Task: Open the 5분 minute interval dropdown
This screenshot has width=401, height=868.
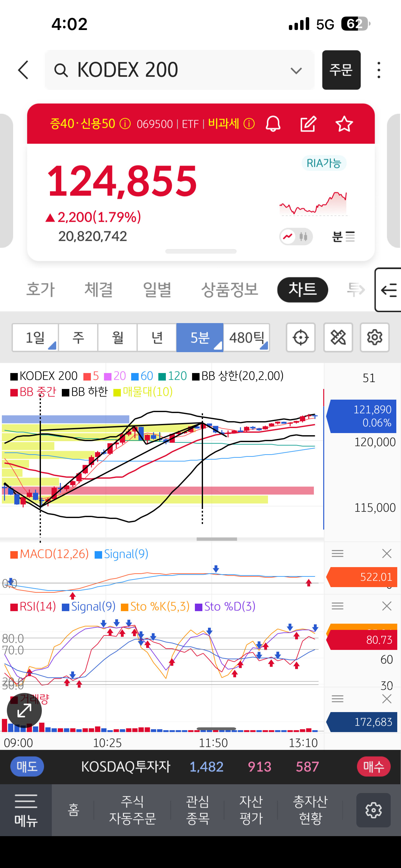Action: (200, 337)
